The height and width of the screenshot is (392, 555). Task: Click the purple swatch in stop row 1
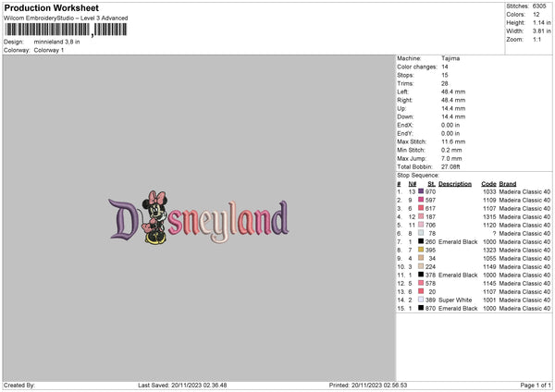[421, 191]
